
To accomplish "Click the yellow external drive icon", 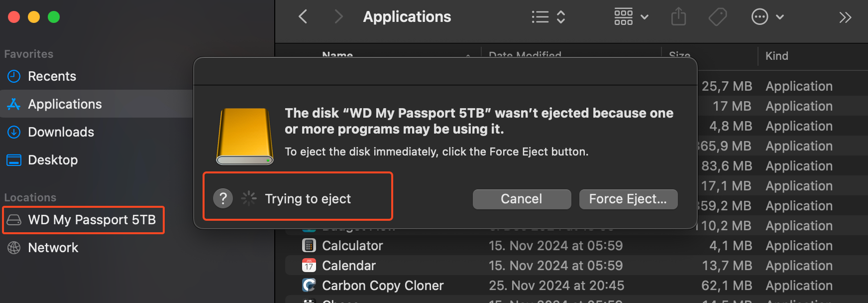I will coord(243,136).
